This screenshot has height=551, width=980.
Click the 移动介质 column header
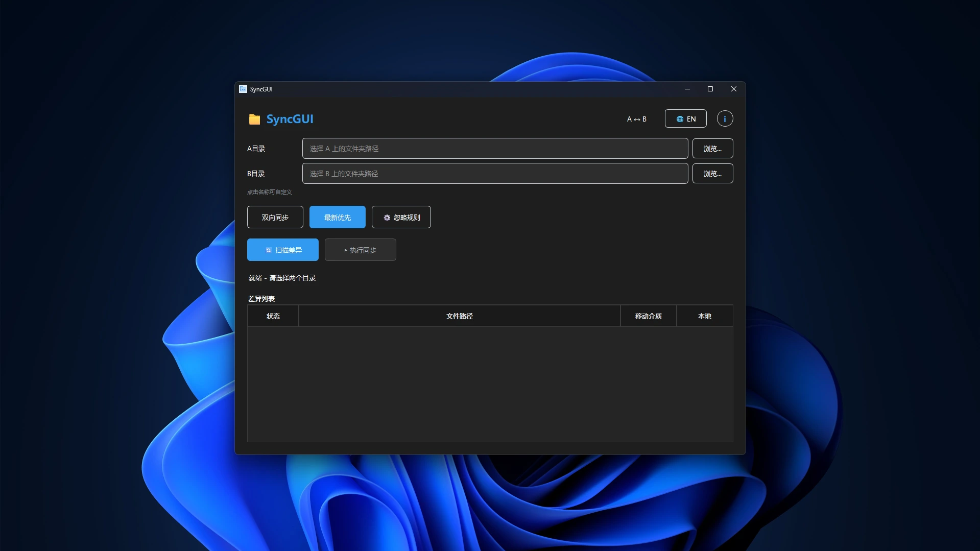click(649, 316)
